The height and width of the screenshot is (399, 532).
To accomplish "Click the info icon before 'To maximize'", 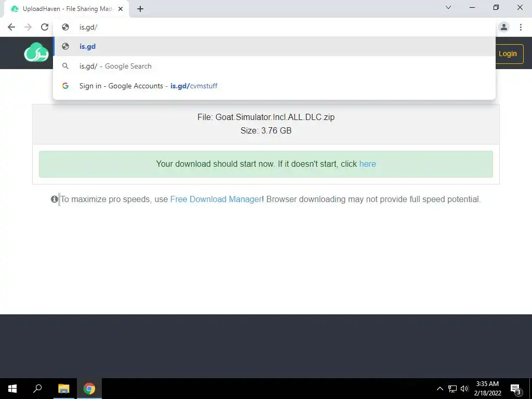I will 54,199.
